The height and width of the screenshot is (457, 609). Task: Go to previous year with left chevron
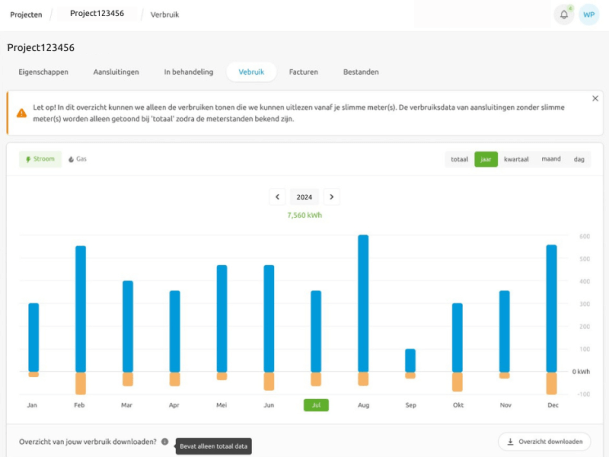click(x=277, y=197)
